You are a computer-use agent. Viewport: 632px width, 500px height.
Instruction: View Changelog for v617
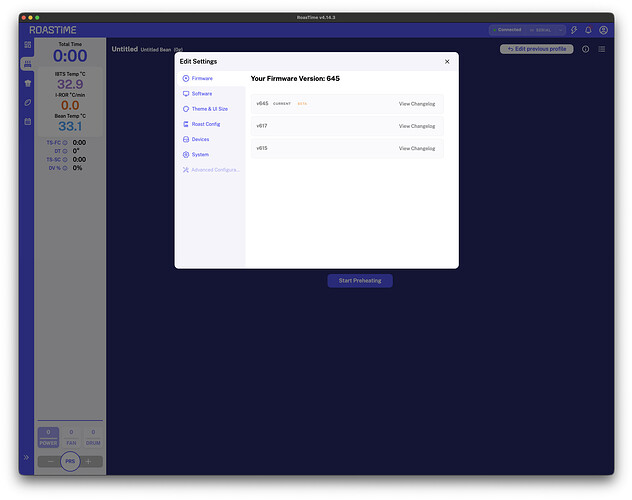point(417,126)
